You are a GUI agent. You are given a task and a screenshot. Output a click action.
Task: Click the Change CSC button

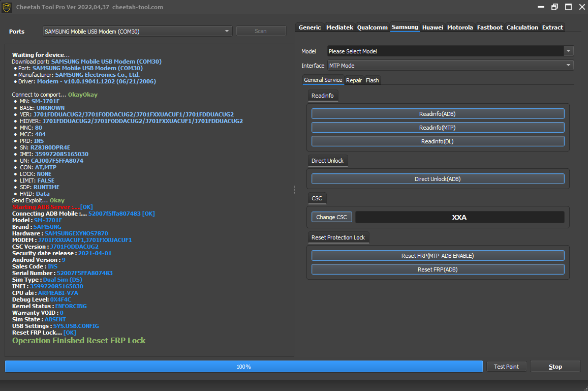coord(331,217)
